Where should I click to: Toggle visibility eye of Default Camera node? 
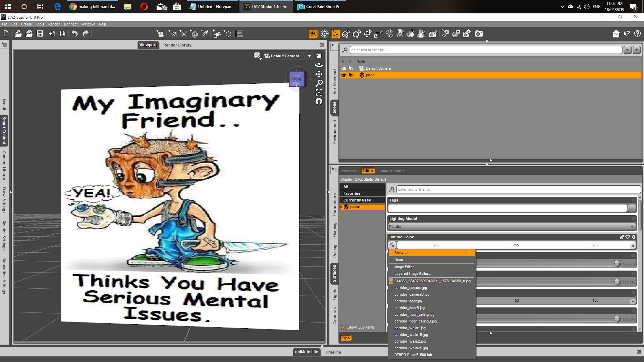pyautogui.click(x=344, y=68)
